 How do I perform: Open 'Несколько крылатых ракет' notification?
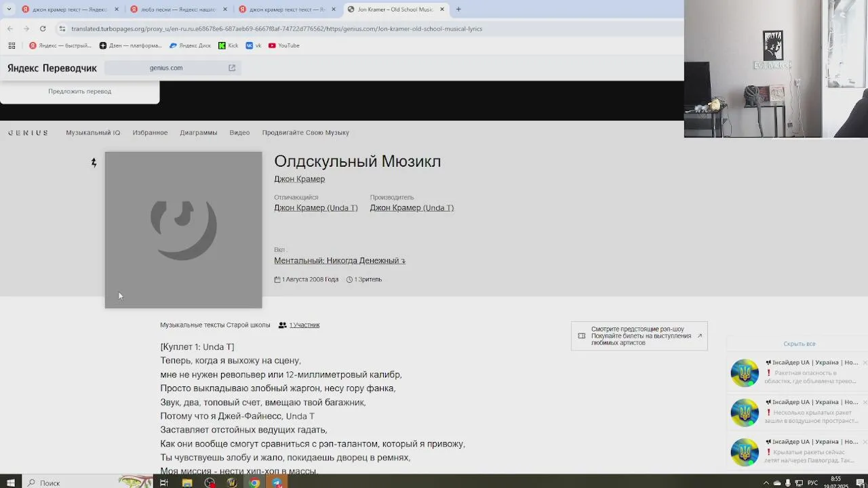[797, 412]
